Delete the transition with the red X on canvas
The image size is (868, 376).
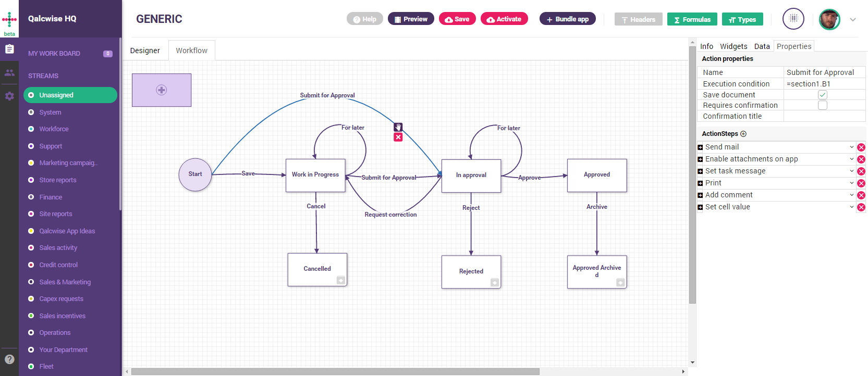click(x=398, y=137)
